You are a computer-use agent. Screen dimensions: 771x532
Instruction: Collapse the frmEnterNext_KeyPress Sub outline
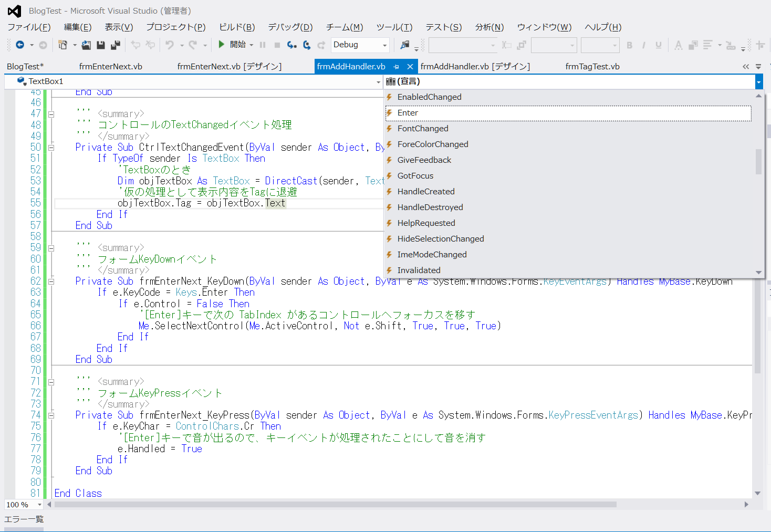51,415
